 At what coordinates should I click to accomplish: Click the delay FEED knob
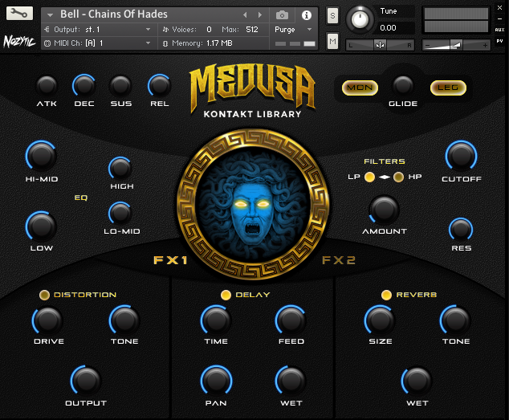tap(291, 320)
